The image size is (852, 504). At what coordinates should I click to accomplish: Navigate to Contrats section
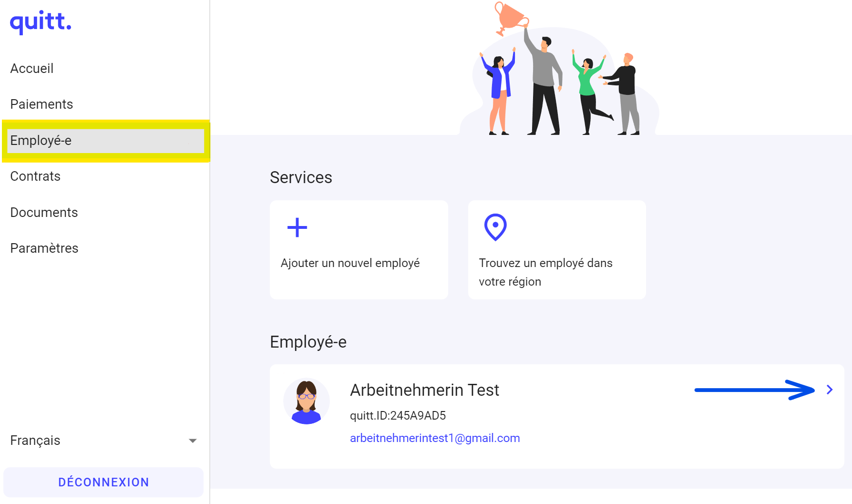pos(35,176)
